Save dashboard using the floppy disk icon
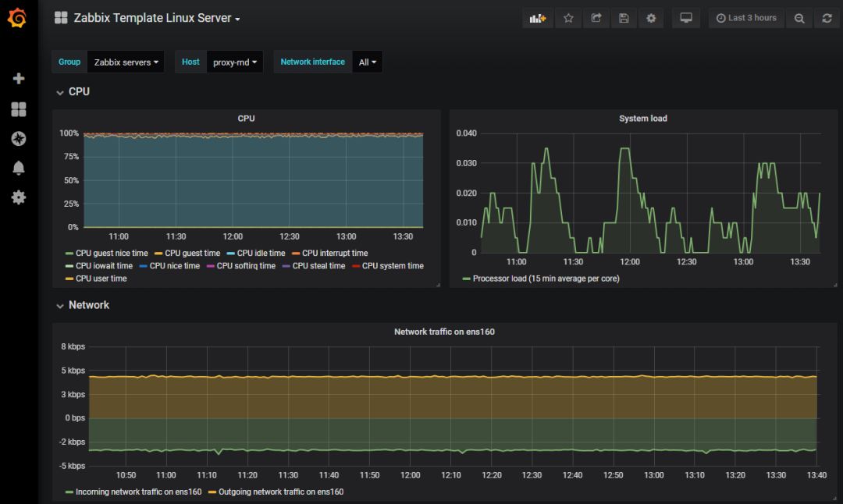The image size is (843, 504). point(624,18)
